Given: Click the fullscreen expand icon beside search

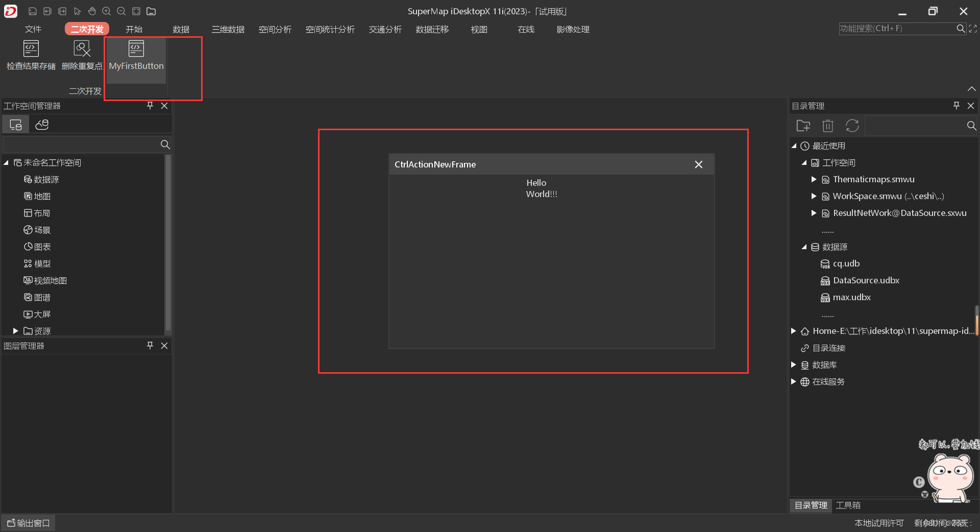Looking at the screenshot, I should point(973,29).
